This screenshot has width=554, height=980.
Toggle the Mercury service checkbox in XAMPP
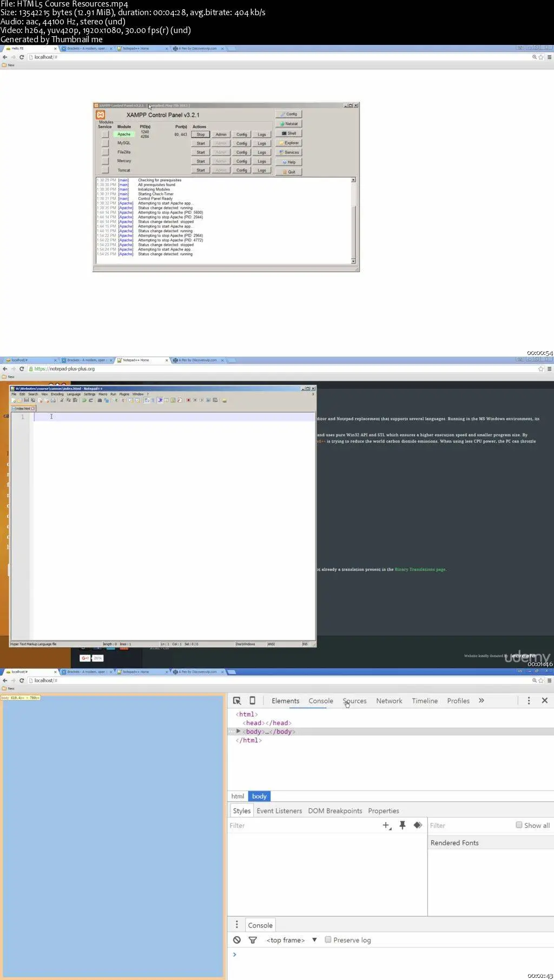coord(105,161)
